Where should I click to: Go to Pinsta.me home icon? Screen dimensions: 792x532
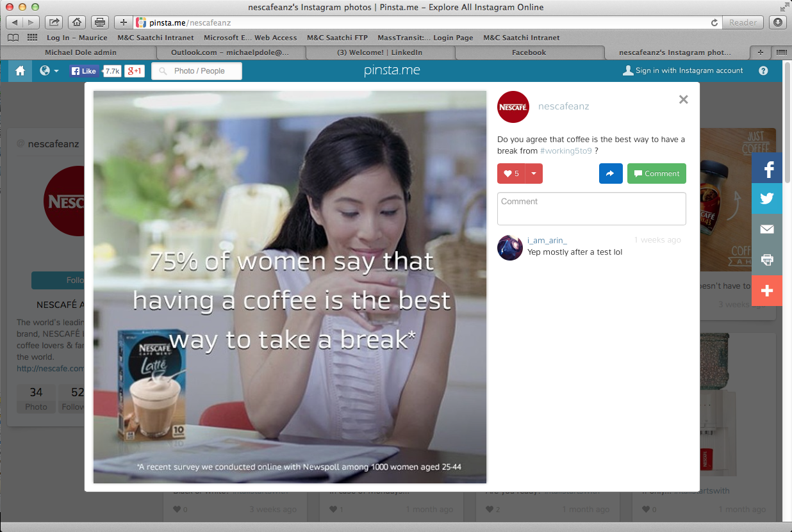pos(20,70)
